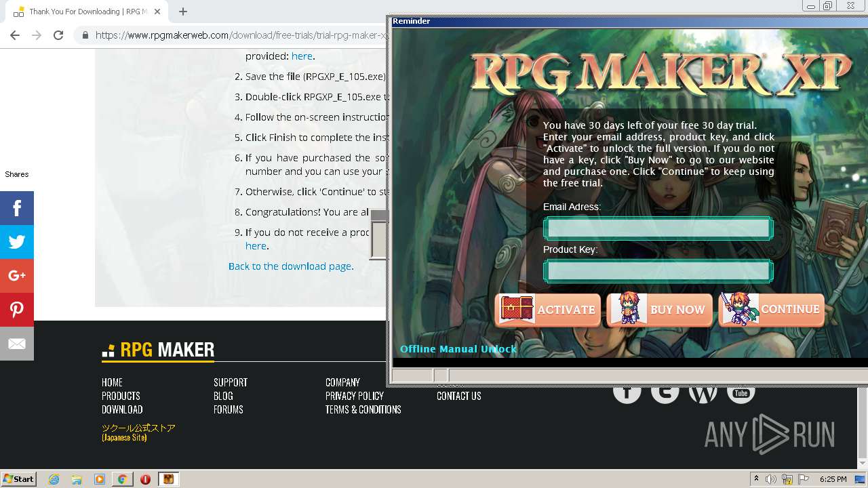868x488 pixels.
Task: Focus the Product Key field
Action: coord(658,271)
